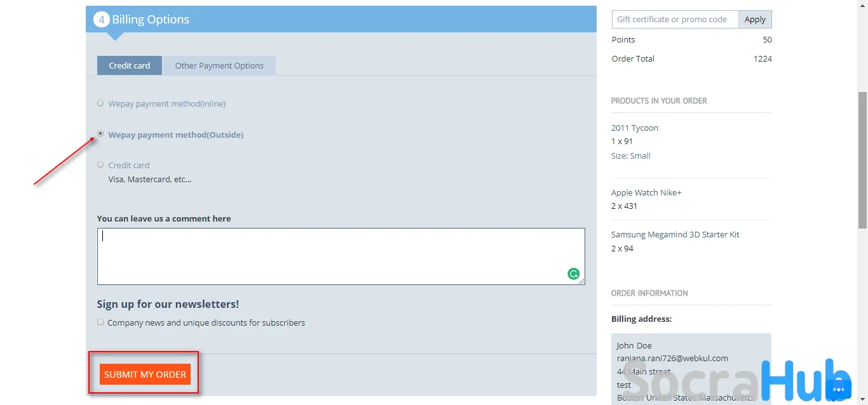Image resolution: width=868 pixels, height=405 pixels.
Task: Choose the Credit card radio option
Action: (100, 164)
